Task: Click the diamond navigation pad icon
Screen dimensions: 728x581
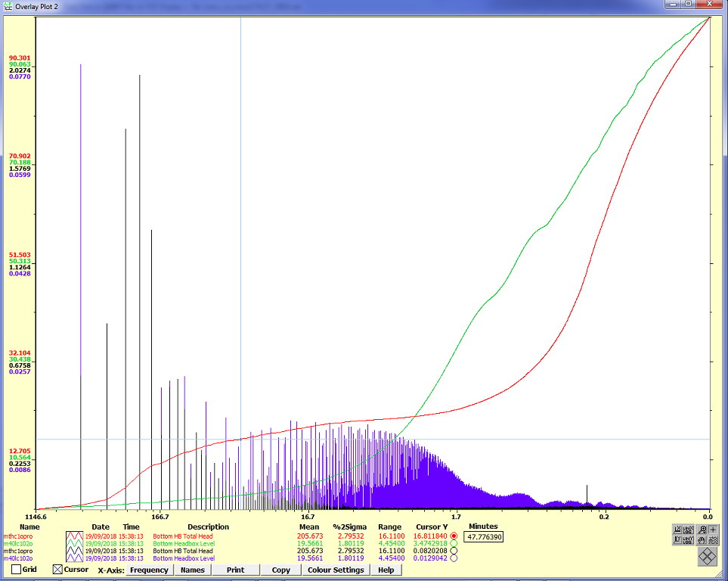Action: click(x=707, y=556)
